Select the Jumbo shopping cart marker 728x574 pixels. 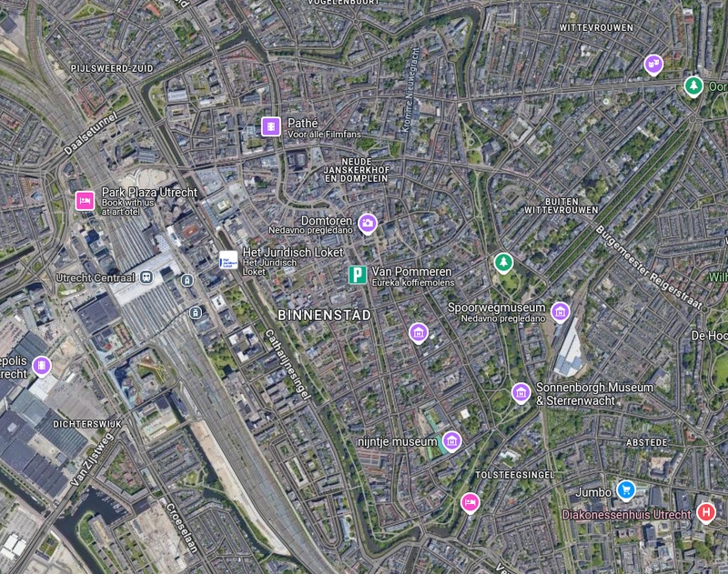click(x=626, y=490)
